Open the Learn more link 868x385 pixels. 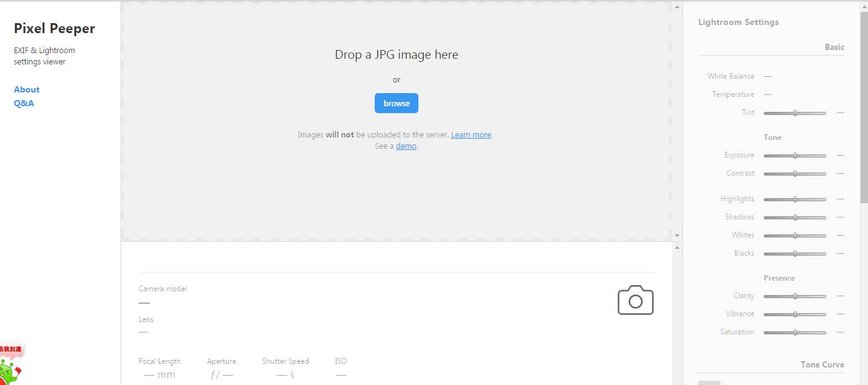tap(471, 134)
